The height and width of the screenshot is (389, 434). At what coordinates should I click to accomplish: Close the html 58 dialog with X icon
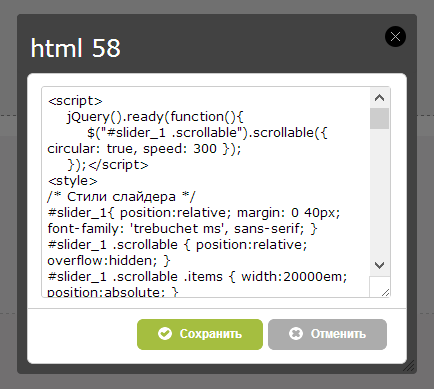395,36
